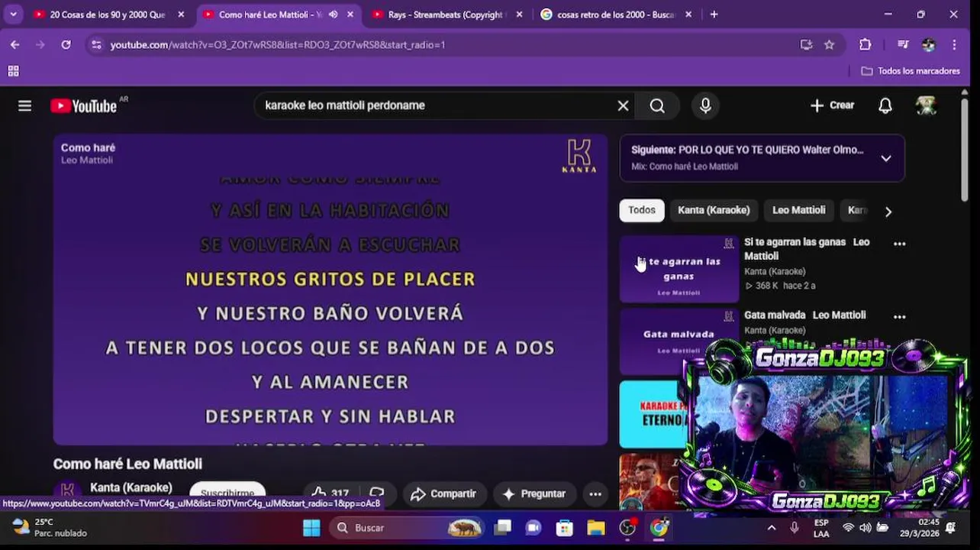Screen dimensions: 980x550
Task: Open the Kanta channel avatar
Action: tap(67, 491)
